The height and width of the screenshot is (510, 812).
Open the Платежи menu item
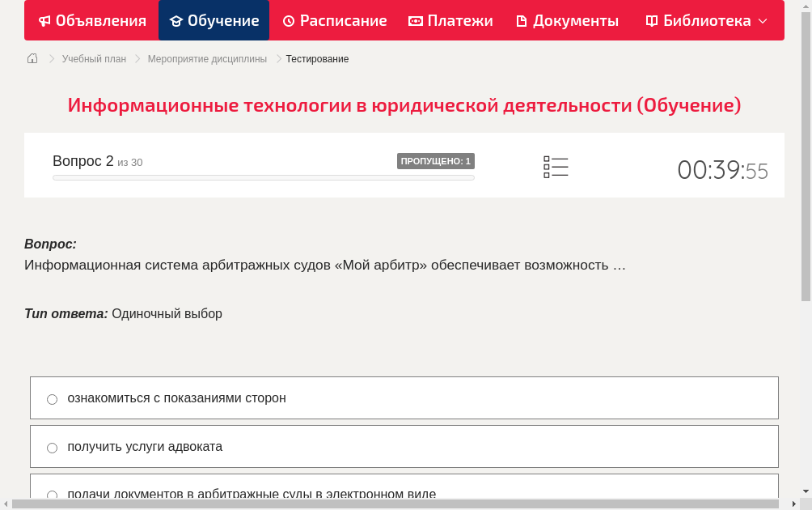[x=450, y=20]
